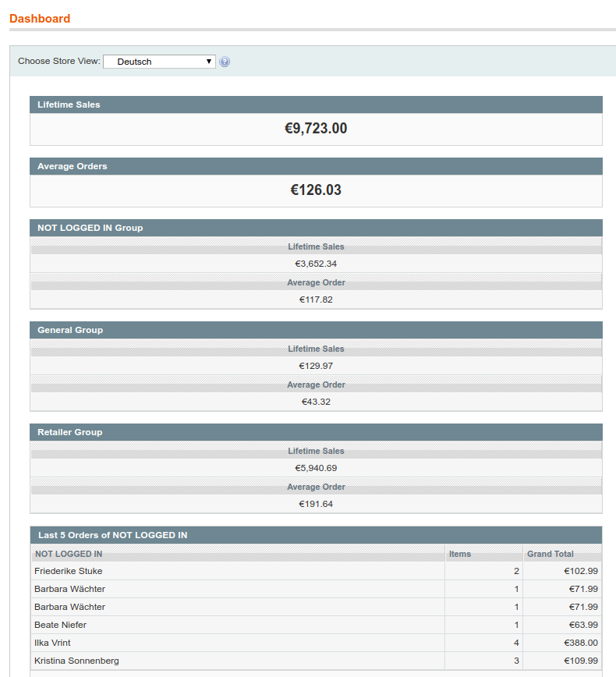616x677 pixels.
Task: Select the €117.82 average order value
Action: tap(316, 300)
